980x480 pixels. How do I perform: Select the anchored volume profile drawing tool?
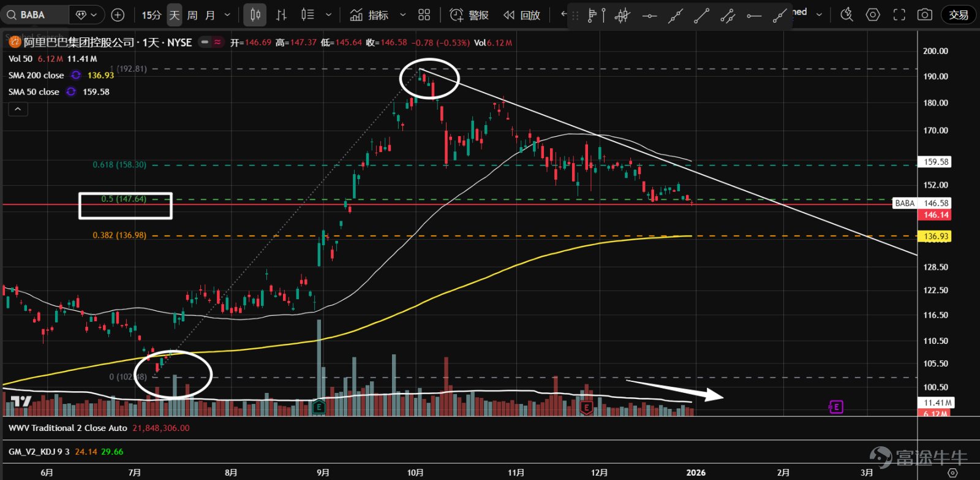(x=596, y=16)
